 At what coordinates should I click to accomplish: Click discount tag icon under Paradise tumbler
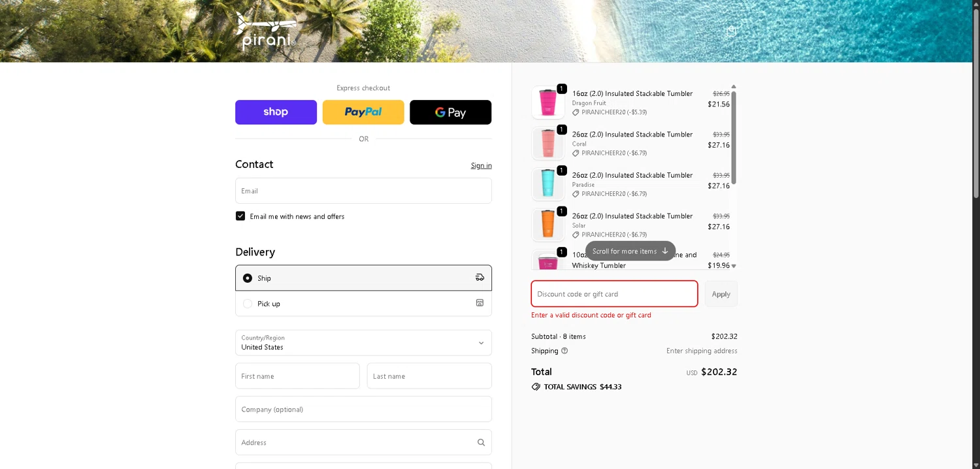576,194
